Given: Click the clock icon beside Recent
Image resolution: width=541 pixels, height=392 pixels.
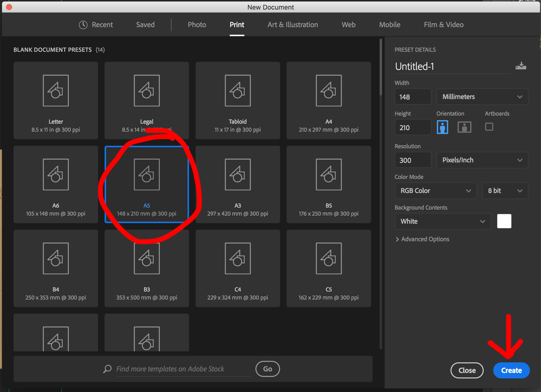Looking at the screenshot, I should pos(83,25).
